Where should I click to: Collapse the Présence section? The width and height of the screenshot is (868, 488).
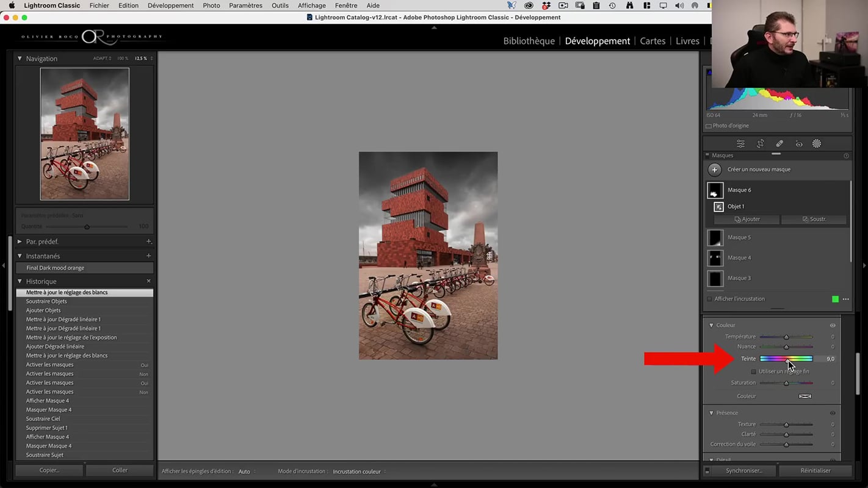(x=711, y=414)
